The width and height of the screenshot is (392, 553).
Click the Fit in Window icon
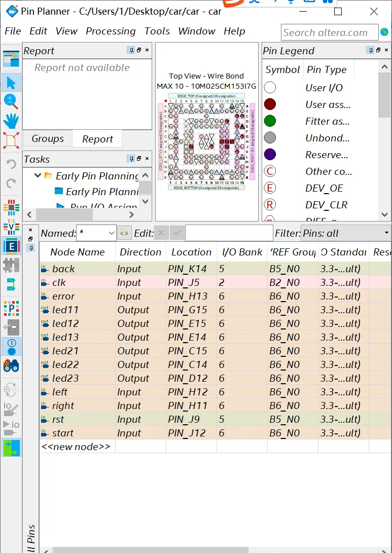tap(11, 140)
